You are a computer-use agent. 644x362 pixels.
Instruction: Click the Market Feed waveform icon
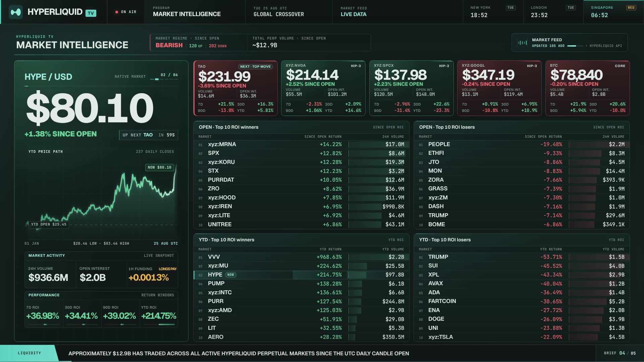coord(522,43)
